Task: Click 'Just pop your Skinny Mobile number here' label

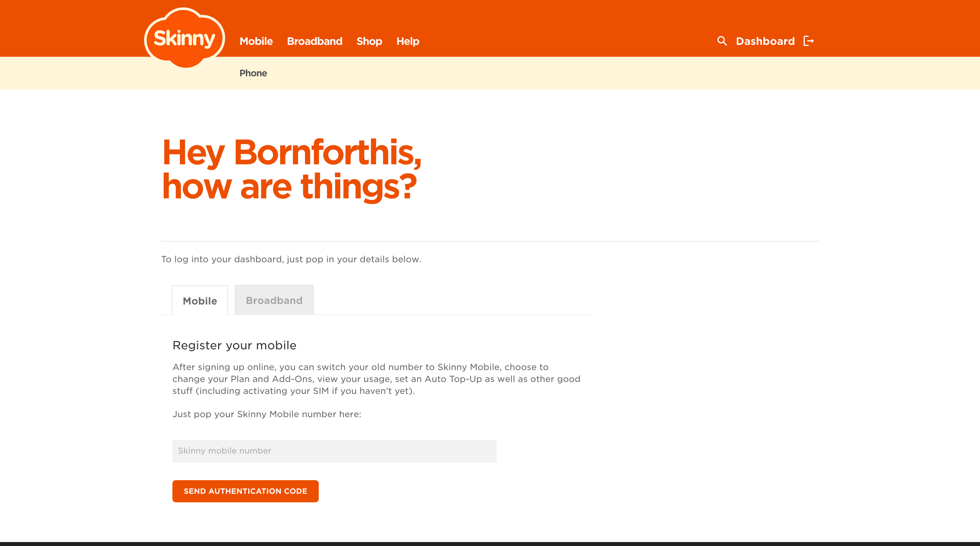Action: pyautogui.click(x=267, y=414)
